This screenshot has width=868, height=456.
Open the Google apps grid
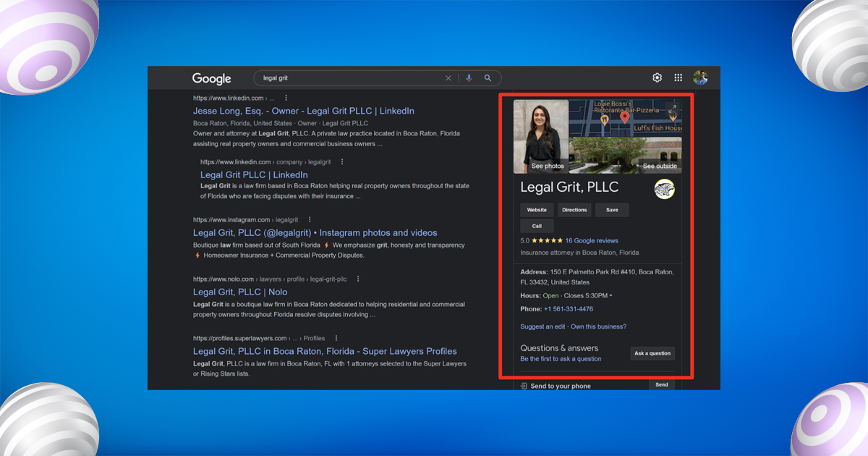point(678,78)
